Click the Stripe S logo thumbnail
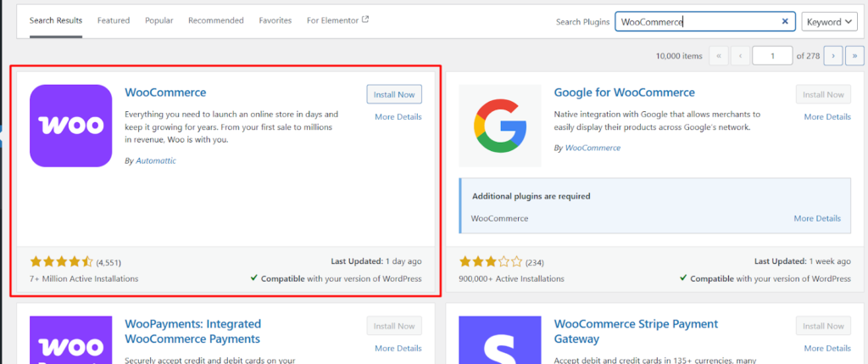Viewport: 868px width, 364px height. tap(500, 339)
